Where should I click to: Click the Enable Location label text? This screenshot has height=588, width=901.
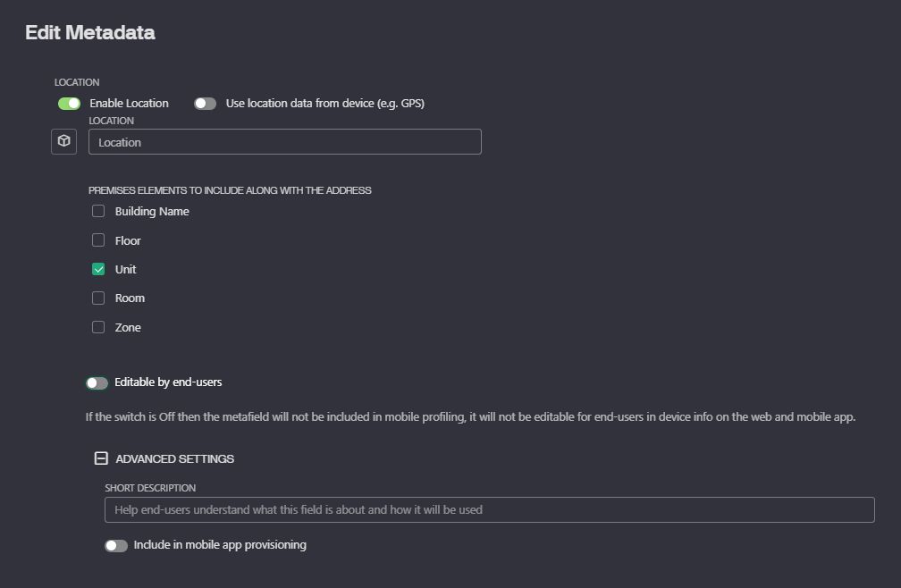(x=130, y=104)
